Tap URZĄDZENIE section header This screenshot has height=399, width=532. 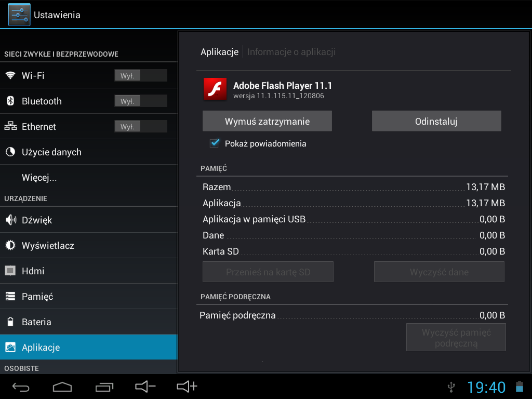click(25, 198)
